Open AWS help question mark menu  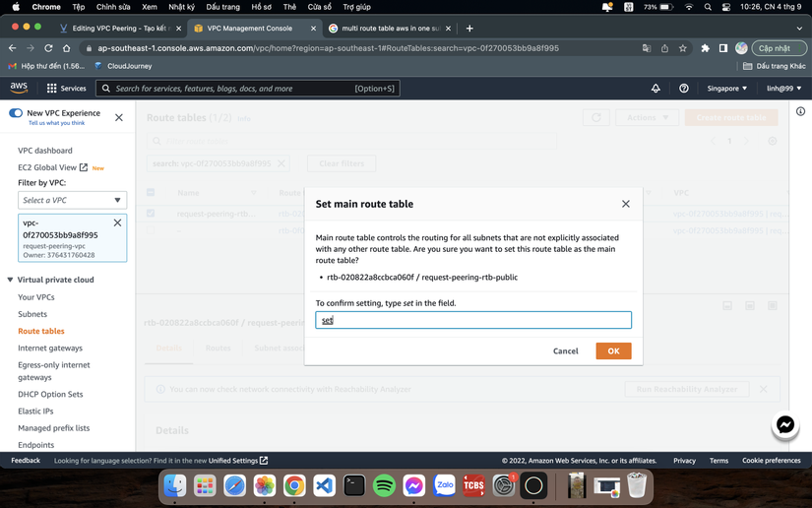tap(684, 89)
